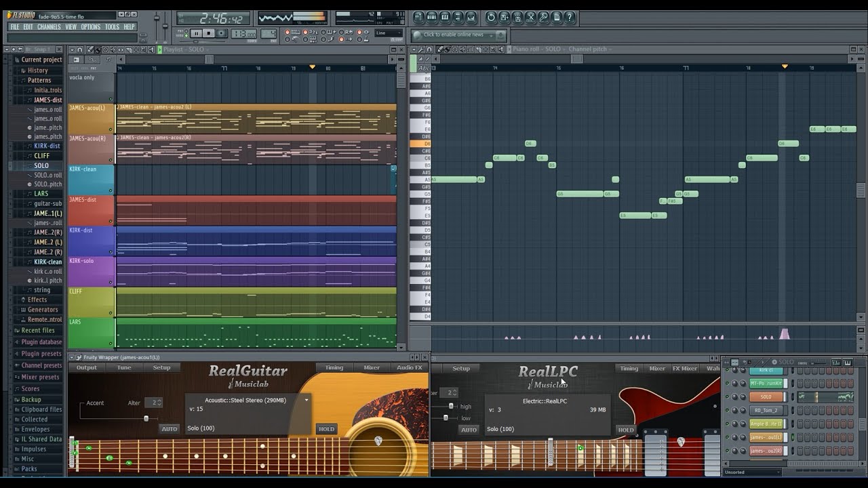Image resolution: width=868 pixels, height=488 pixels.
Task: Select the SOLO channel button in rack
Action: click(766, 396)
